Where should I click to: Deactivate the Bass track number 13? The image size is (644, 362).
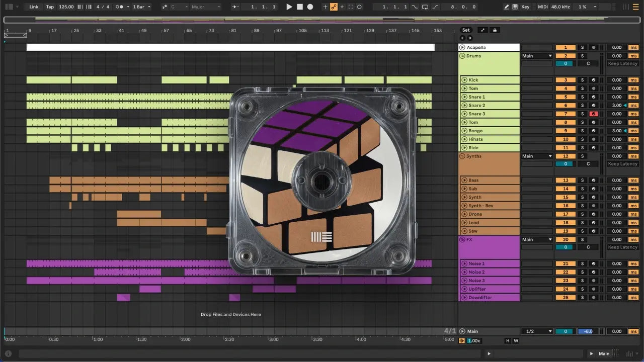coord(566,180)
